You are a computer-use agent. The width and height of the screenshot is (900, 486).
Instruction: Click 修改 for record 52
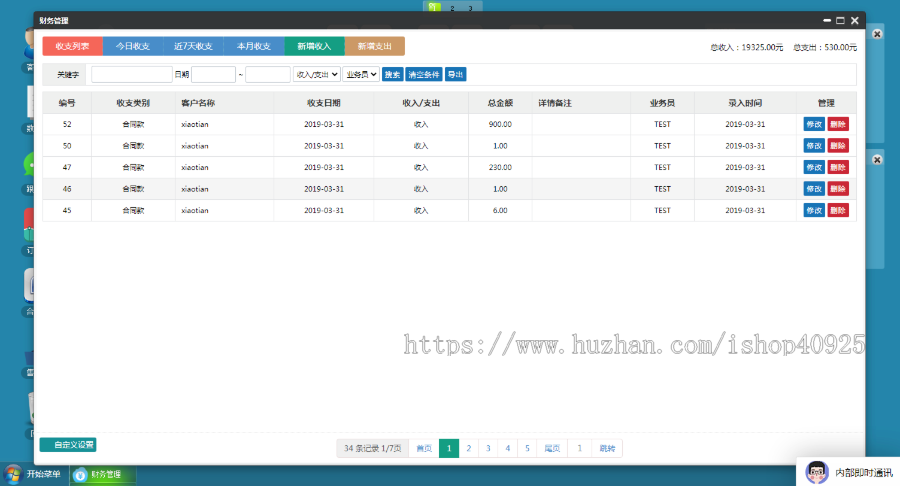[x=814, y=124]
